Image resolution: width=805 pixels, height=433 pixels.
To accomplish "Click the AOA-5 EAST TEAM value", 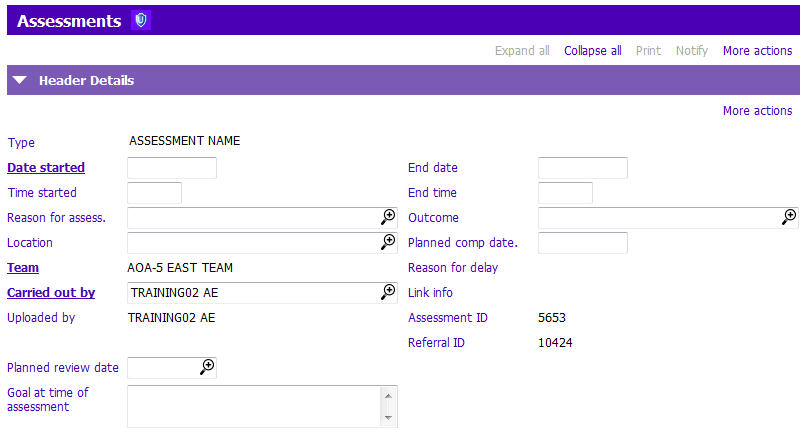I will (x=180, y=268).
